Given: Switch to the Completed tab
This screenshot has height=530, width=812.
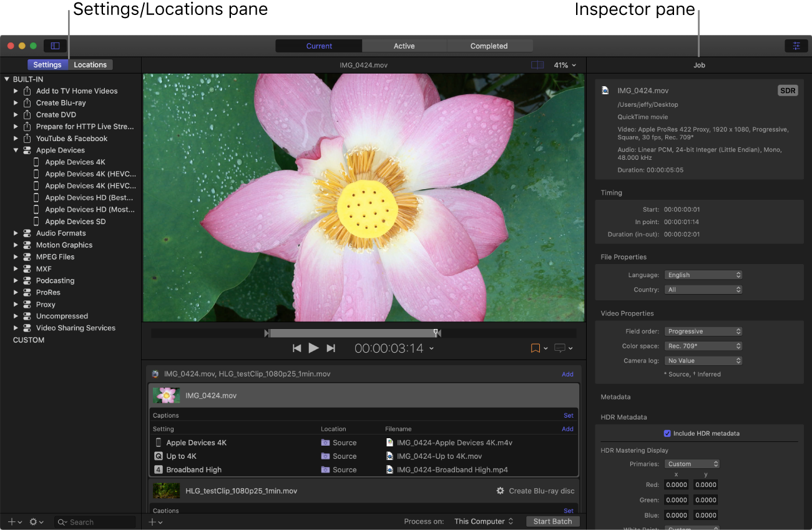Looking at the screenshot, I should [489, 46].
